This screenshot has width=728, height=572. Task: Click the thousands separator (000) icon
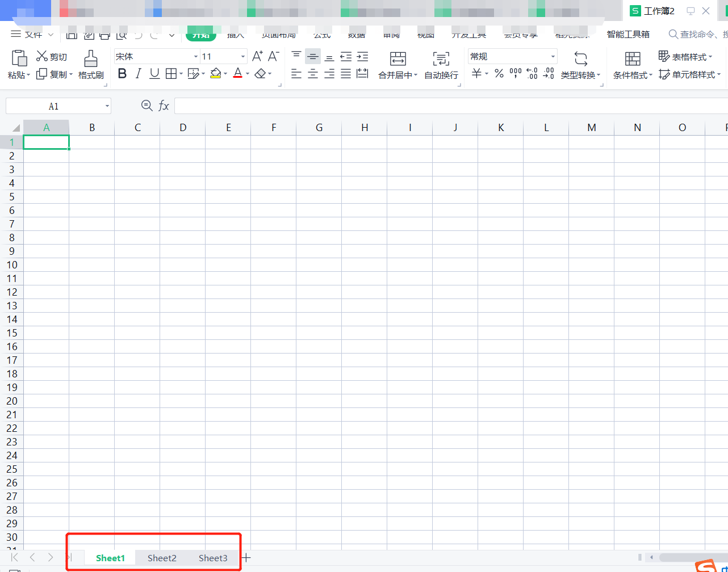pyautogui.click(x=516, y=74)
